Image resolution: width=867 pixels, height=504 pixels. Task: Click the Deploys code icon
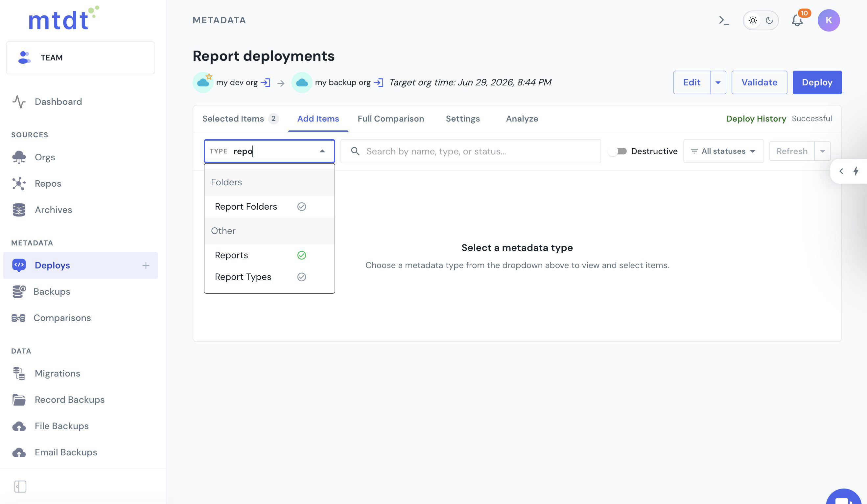coord(19,265)
